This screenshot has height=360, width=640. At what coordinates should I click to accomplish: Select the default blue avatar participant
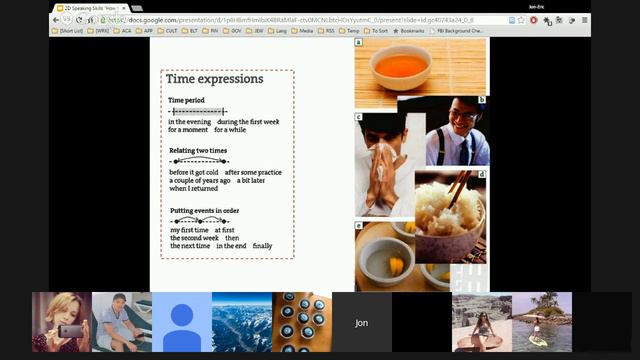[x=182, y=322]
